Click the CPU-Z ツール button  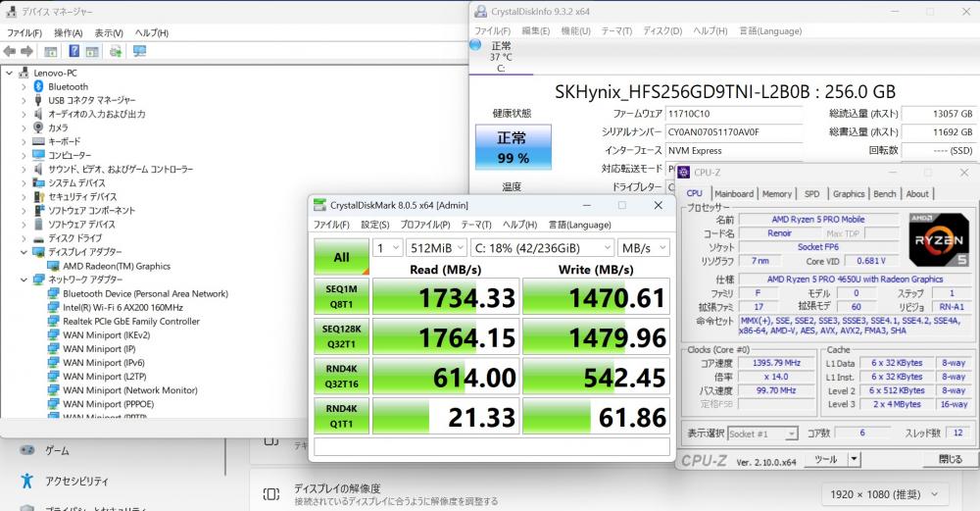(x=825, y=459)
